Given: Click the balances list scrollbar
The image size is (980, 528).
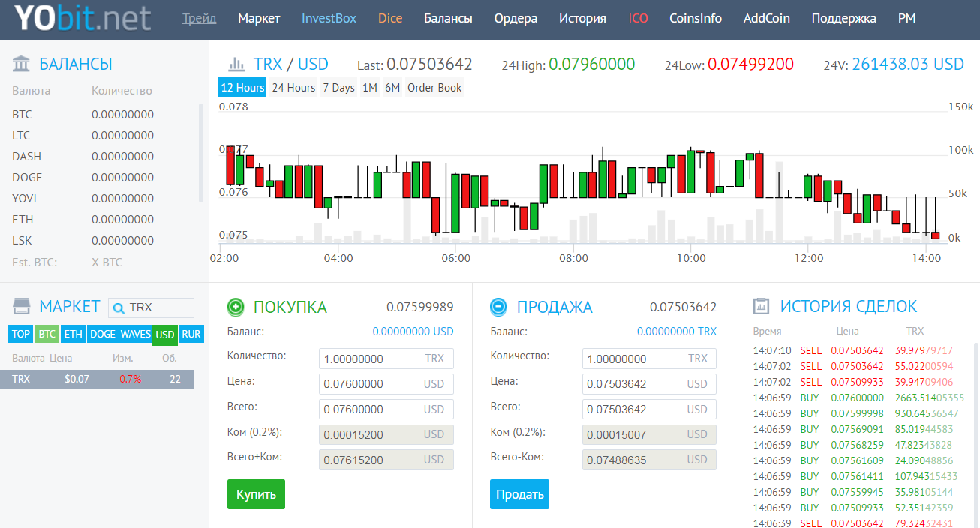Looking at the screenshot, I should [200, 153].
